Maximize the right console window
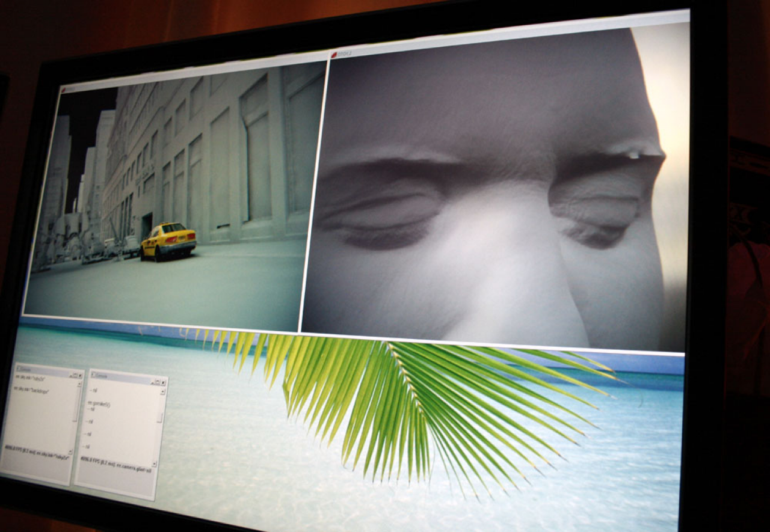Screen dimensions: 770x532 158,382
